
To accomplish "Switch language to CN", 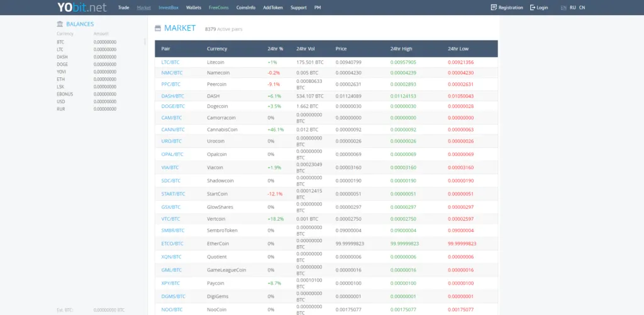I will pyautogui.click(x=582, y=8).
